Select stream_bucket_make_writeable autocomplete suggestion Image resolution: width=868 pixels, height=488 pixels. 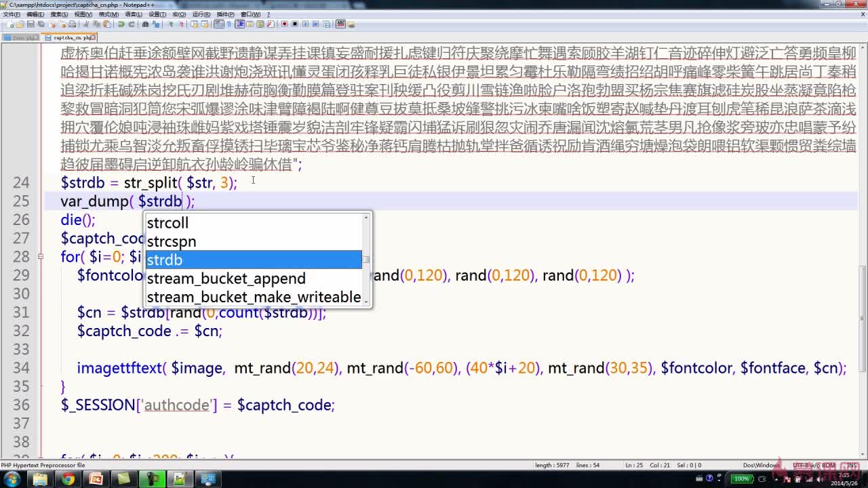(254, 297)
